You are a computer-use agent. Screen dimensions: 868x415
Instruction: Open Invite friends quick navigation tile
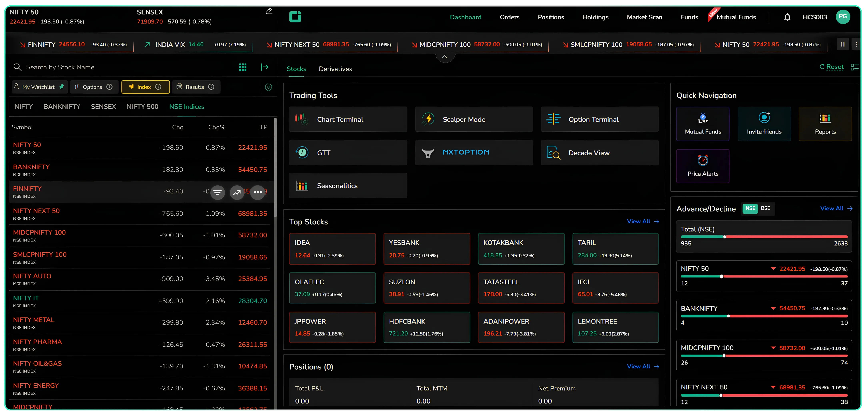click(764, 124)
